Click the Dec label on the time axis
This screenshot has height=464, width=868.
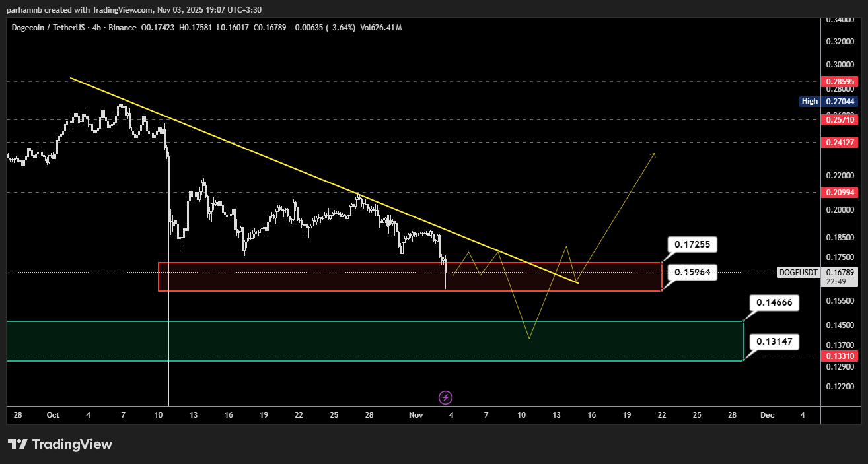[x=767, y=415]
